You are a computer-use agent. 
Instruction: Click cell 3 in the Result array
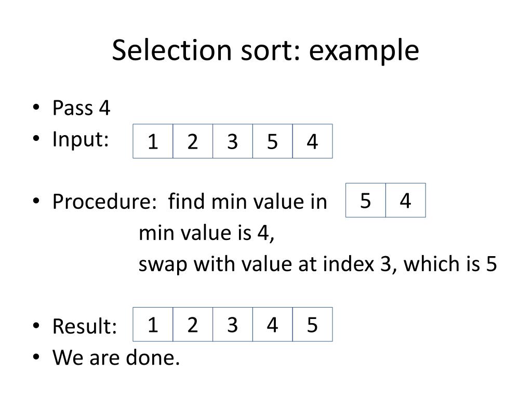point(233,325)
